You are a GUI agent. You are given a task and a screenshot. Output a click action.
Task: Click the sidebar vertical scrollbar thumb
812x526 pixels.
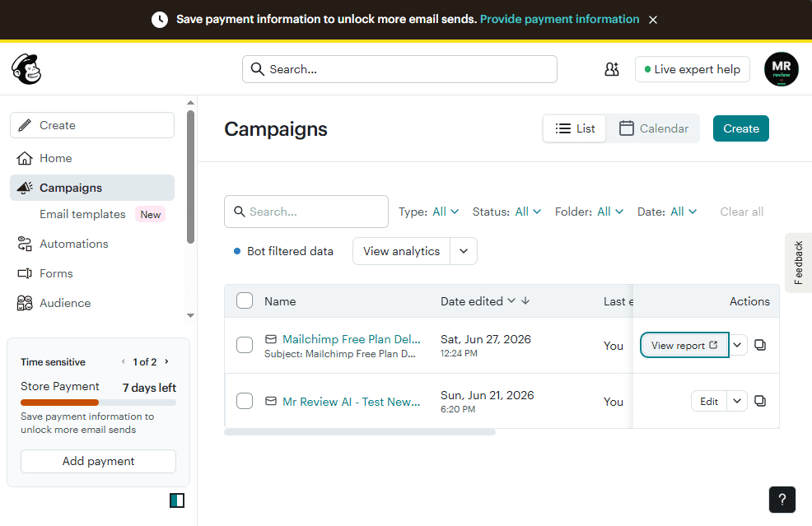coord(190,176)
